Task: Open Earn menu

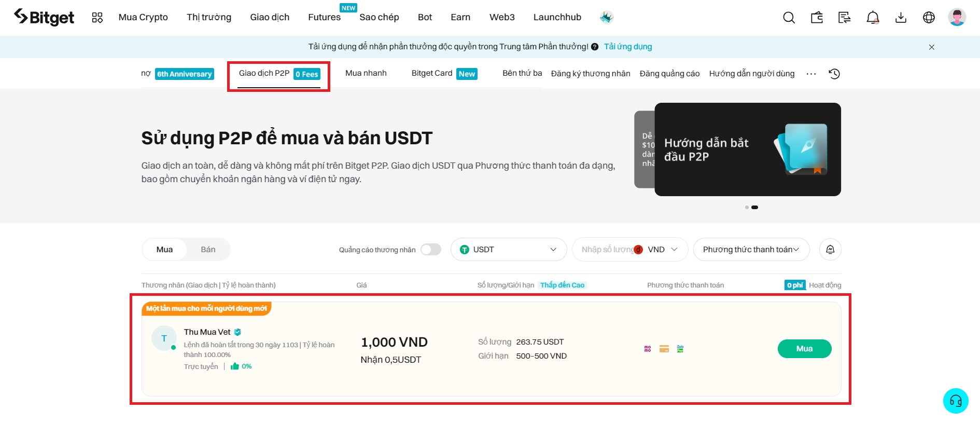Action: click(x=460, y=18)
